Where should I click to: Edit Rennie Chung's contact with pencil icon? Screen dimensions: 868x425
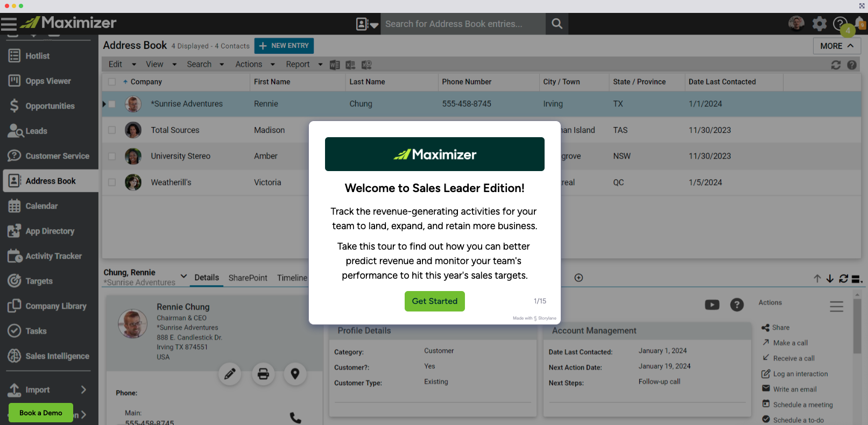[230, 374]
